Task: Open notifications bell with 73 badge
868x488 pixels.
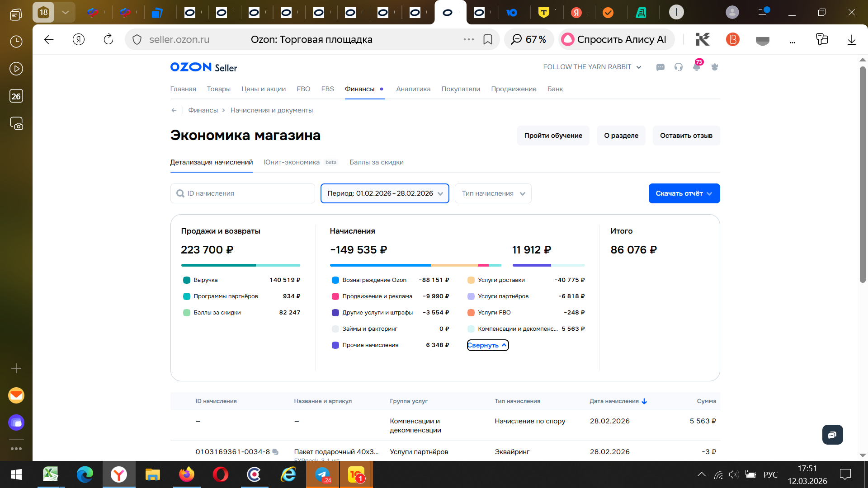Action: coord(697,67)
